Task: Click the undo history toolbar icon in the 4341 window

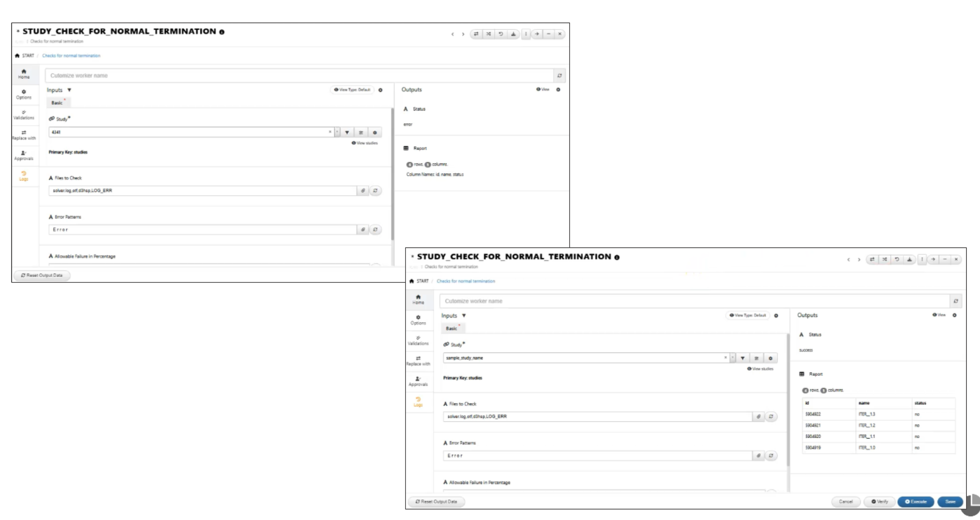Action: [501, 34]
